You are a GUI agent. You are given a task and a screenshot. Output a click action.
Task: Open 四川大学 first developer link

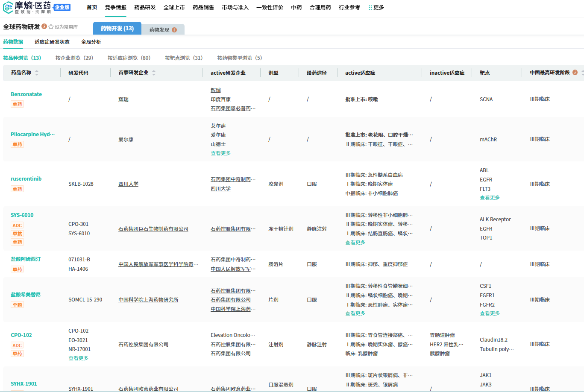pos(128,184)
